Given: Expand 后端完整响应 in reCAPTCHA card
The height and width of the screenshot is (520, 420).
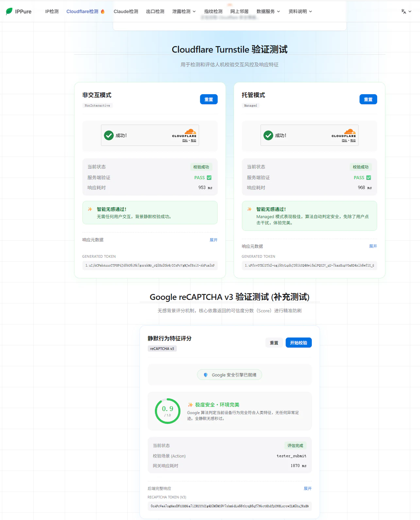Looking at the screenshot, I should 308,489.
